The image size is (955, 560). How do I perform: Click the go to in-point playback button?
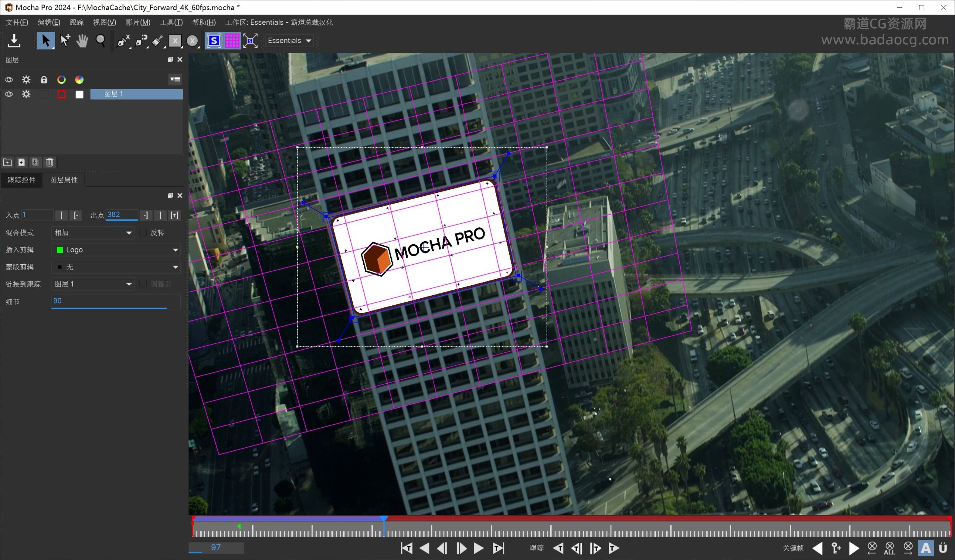click(407, 548)
